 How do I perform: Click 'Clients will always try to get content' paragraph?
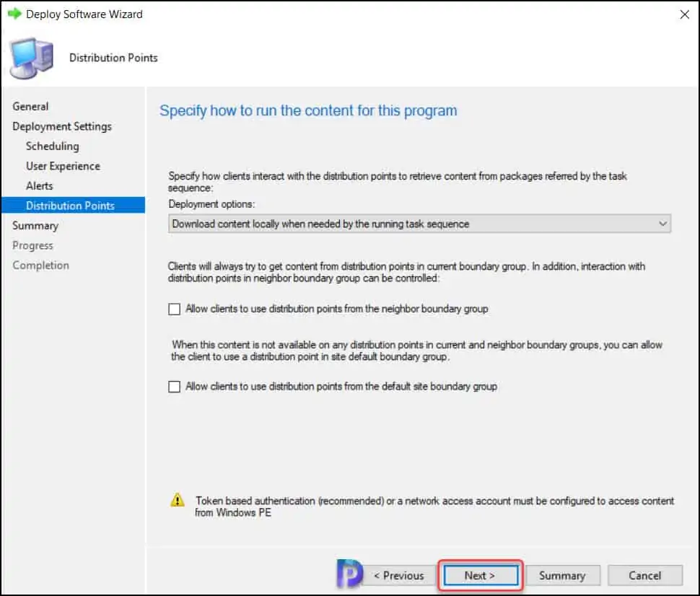406,272
